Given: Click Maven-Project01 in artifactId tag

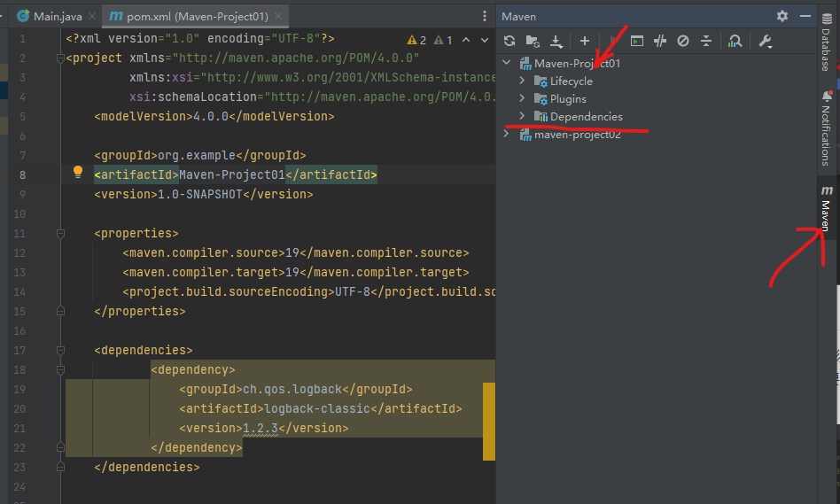Looking at the screenshot, I should coord(231,174).
